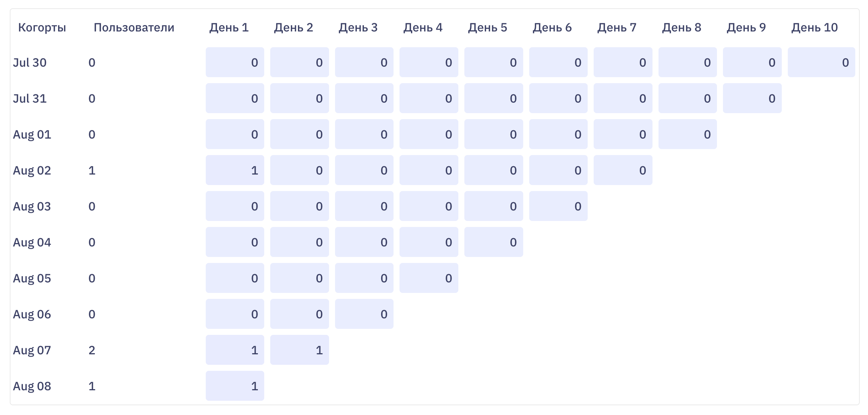This screenshot has height=415, width=868.
Task: Click the День 5 column header
Action: point(488,28)
